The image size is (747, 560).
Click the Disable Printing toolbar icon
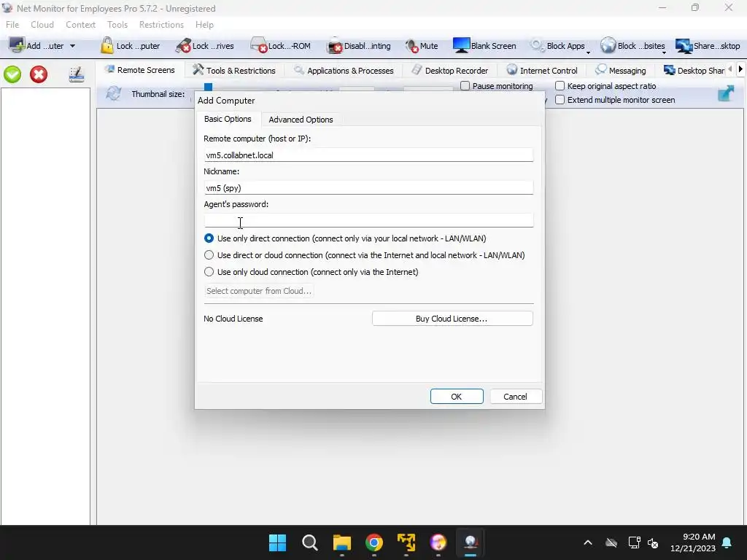pos(335,46)
